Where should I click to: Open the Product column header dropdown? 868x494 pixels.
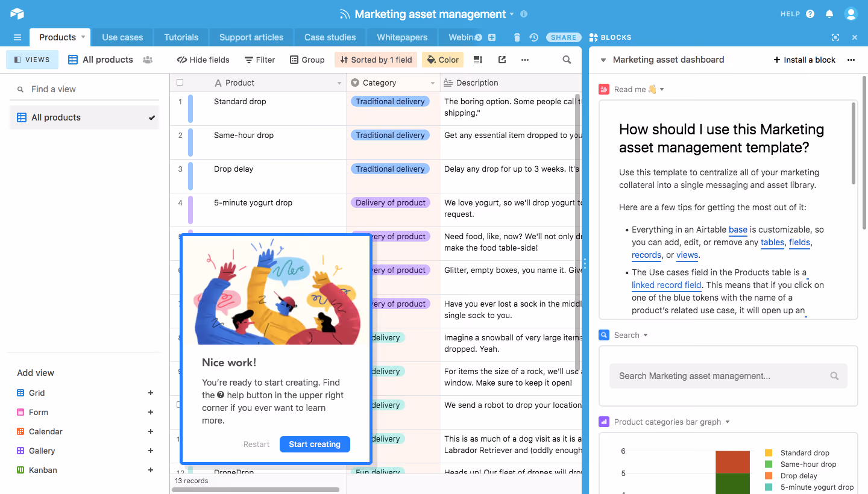tap(339, 83)
